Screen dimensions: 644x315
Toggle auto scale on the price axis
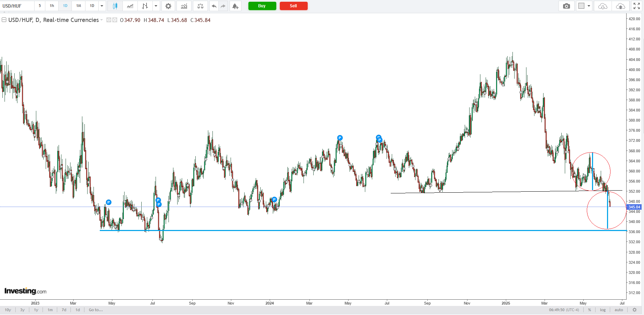click(619, 310)
